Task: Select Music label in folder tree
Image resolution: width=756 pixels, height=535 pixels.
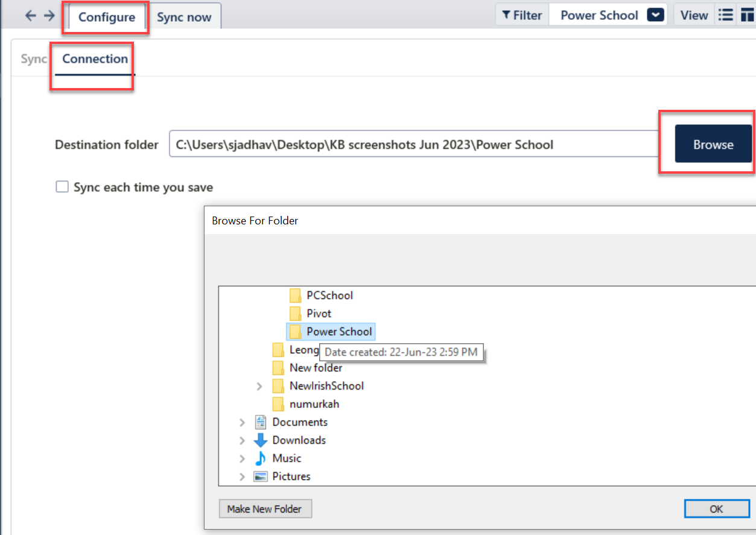Action: pyautogui.click(x=287, y=458)
